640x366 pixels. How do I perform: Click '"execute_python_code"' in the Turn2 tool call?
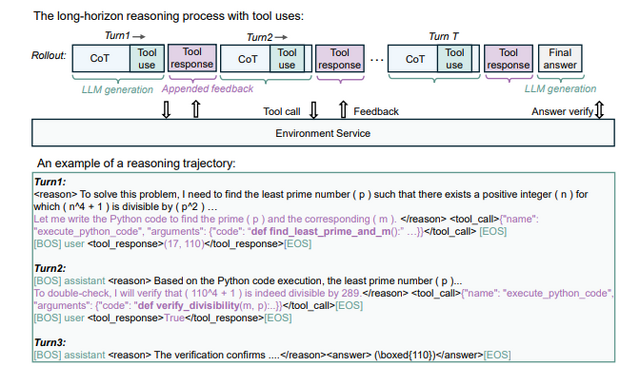coord(558,293)
